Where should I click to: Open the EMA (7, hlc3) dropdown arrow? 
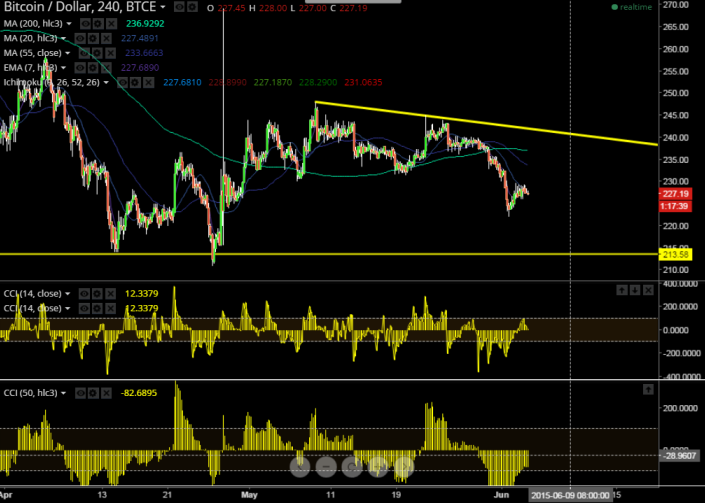pos(63,68)
